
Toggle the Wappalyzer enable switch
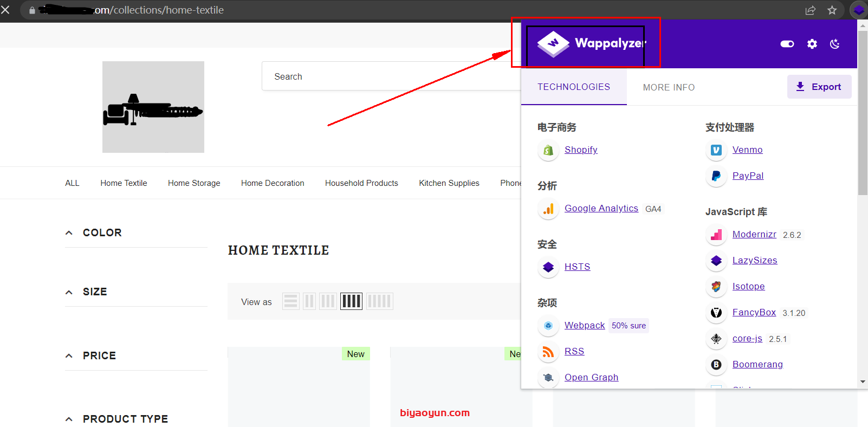787,44
